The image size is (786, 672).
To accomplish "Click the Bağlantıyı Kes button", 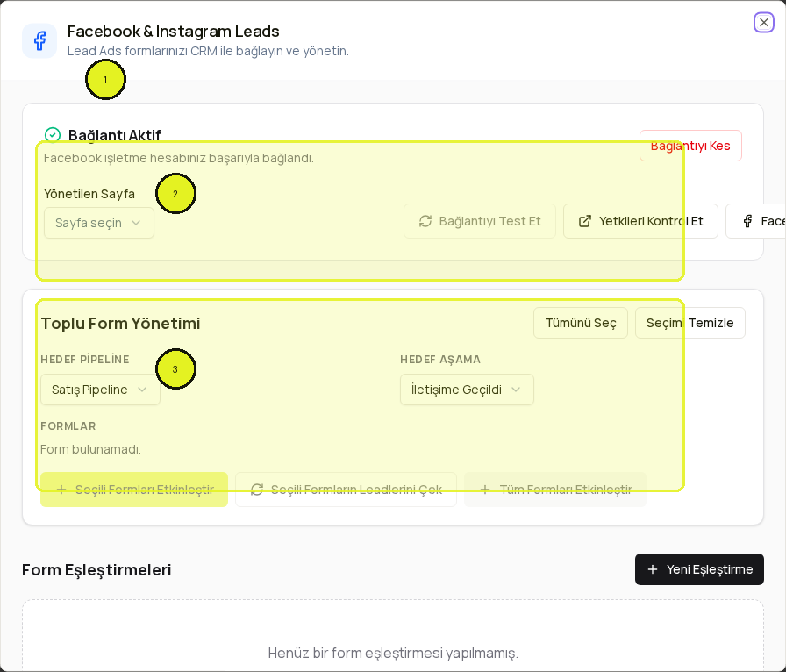I will click(x=690, y=146).
